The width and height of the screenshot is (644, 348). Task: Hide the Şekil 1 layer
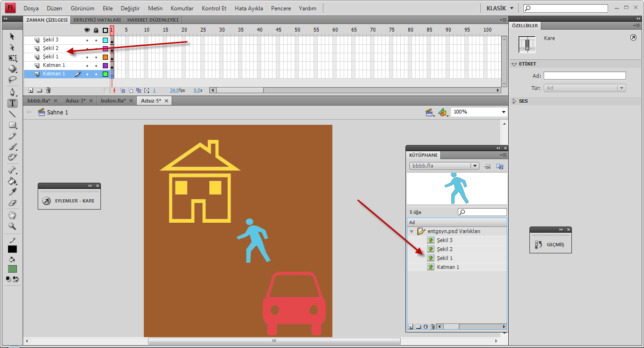click(x=87, y=57)
